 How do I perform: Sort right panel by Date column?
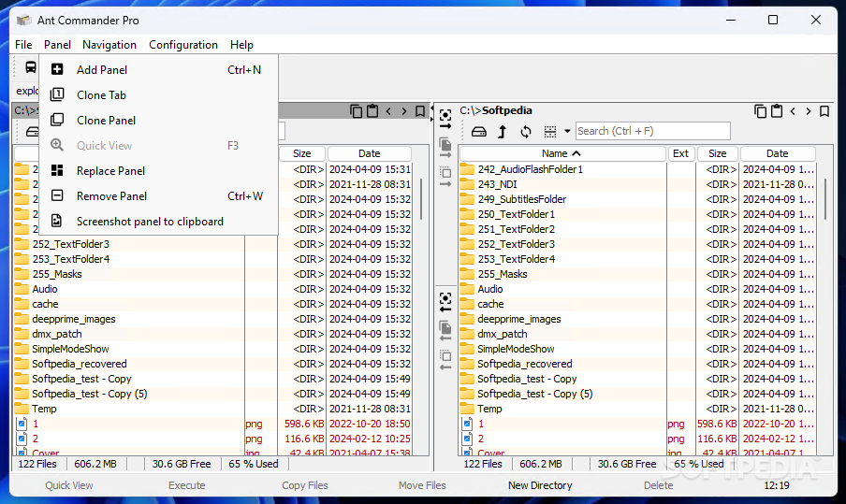pos(778,153)
